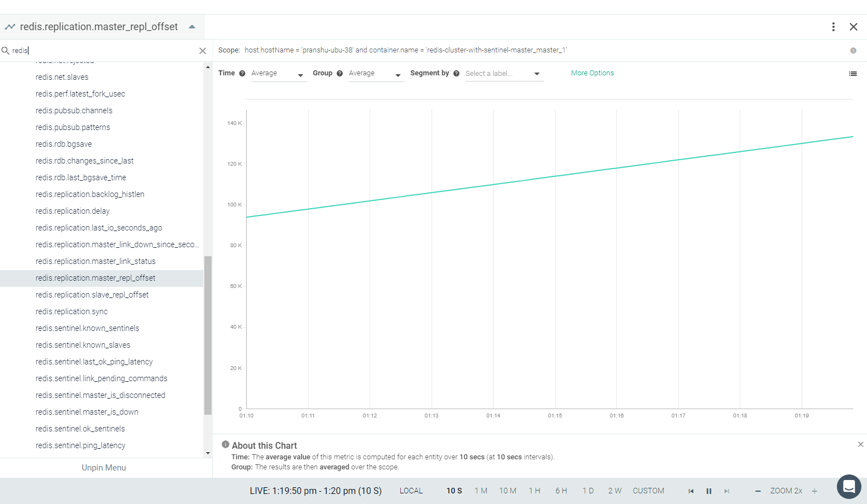Open the Segment by label dropdown
The width and height of the screenshot is (867, 504).
point(504,74)
